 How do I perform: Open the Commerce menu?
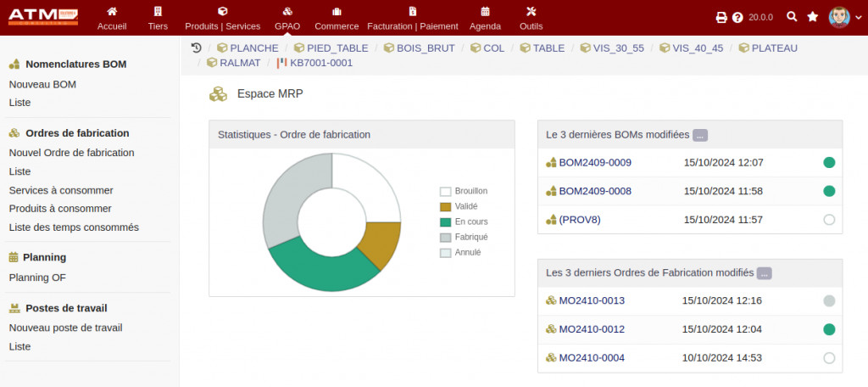tap(337, 18)
